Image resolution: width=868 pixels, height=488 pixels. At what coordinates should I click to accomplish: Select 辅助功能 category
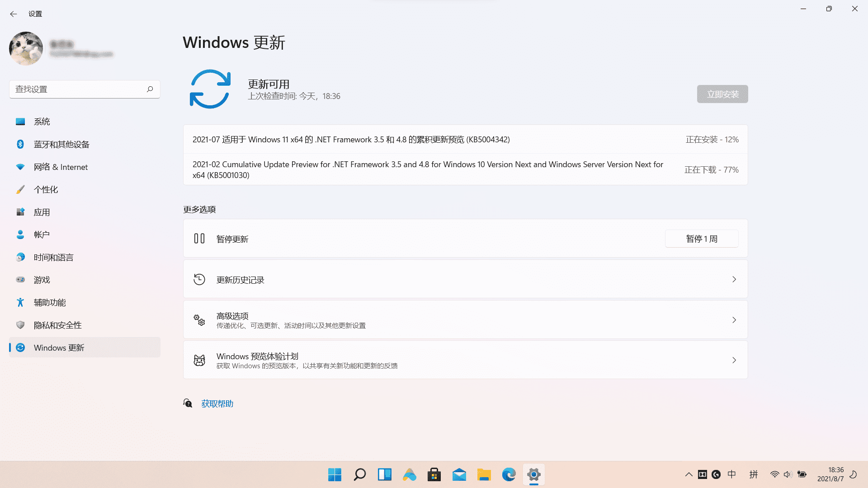pyautogui.click(x=85, y=302)
